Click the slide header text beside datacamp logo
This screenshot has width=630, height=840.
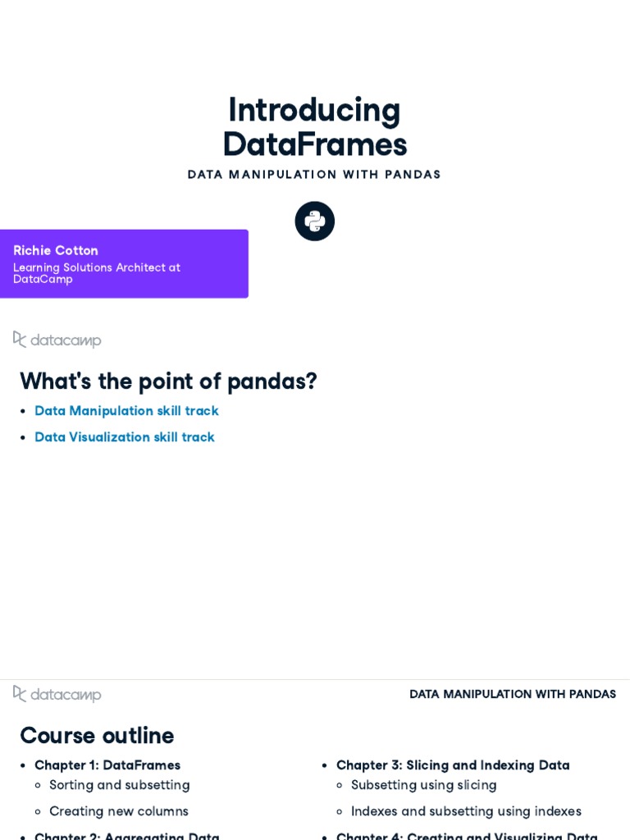[513, 694]
